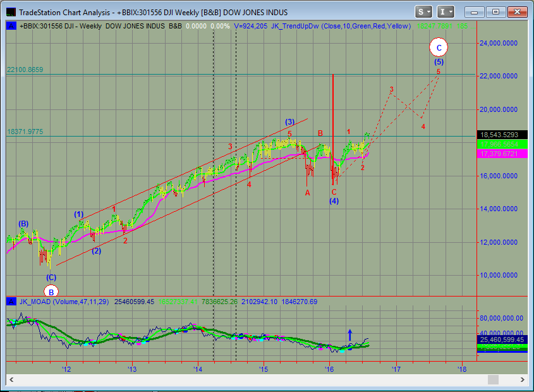Click the horizontal scrollbar right arrow

click(x=523, y=379)
